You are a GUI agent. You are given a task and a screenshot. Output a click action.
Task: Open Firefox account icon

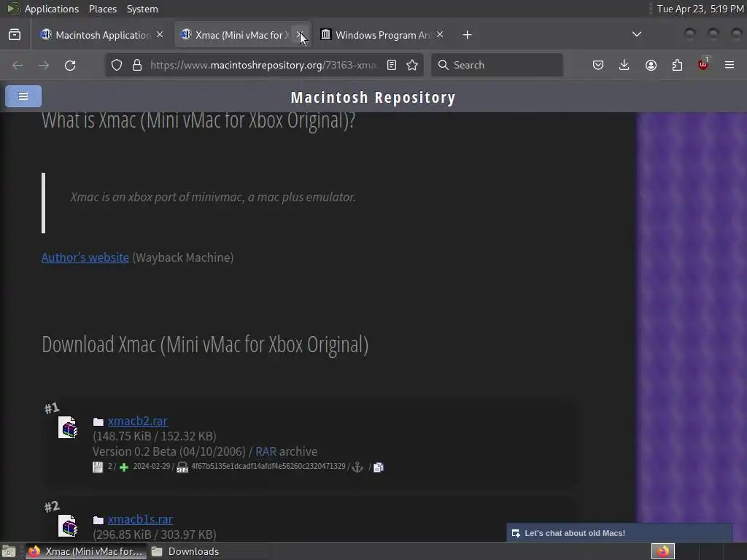pyautogui.click(x=651, y=65)
